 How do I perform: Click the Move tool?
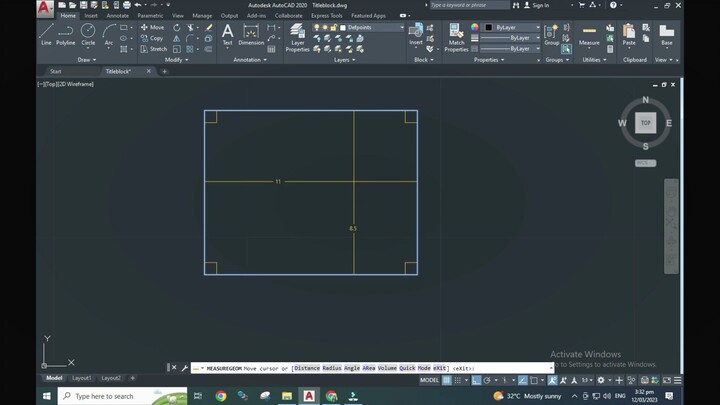pos(152,28)
